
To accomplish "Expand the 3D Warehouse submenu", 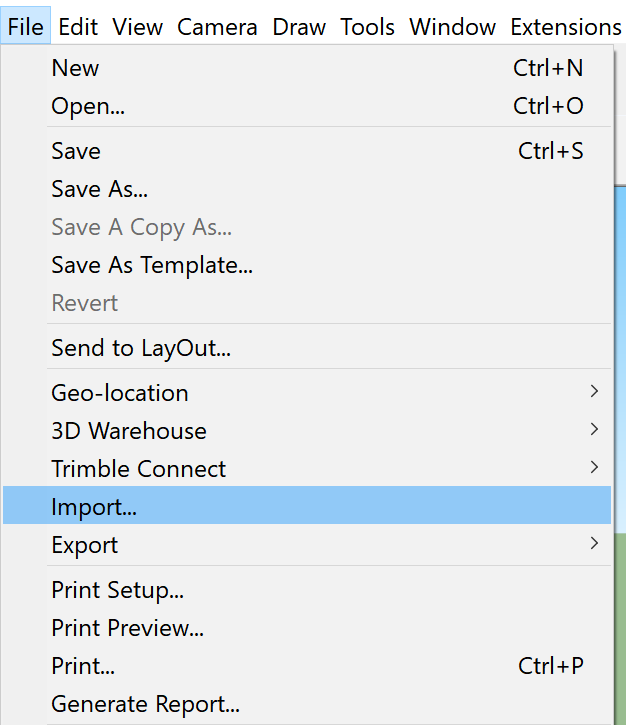I will point(307,431).
